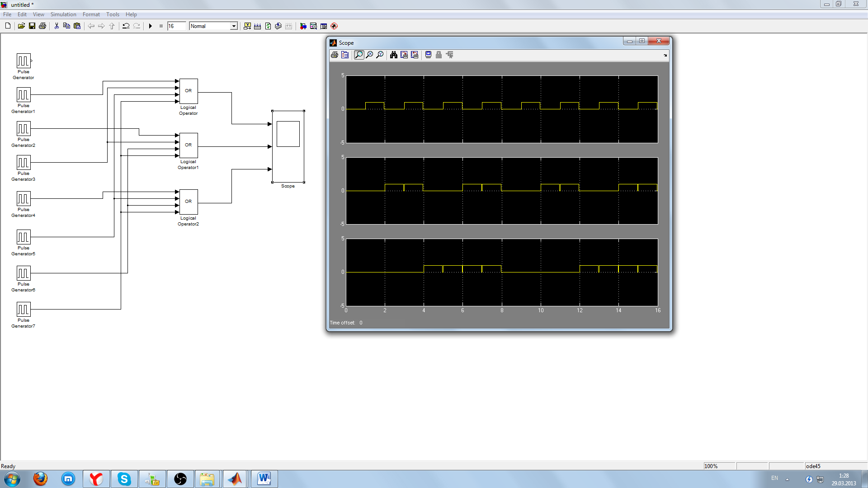Open the Tools menu
This screenshot has height=488, width=868.
113,14
